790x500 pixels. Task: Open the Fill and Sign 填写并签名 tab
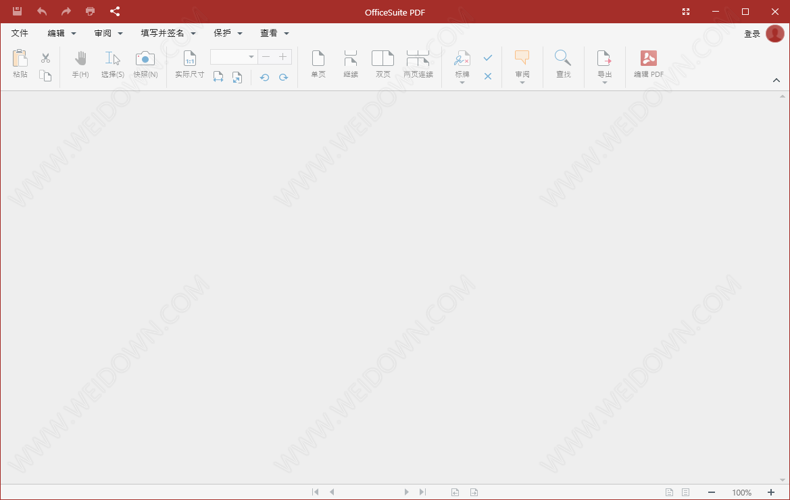pos(168,33)
